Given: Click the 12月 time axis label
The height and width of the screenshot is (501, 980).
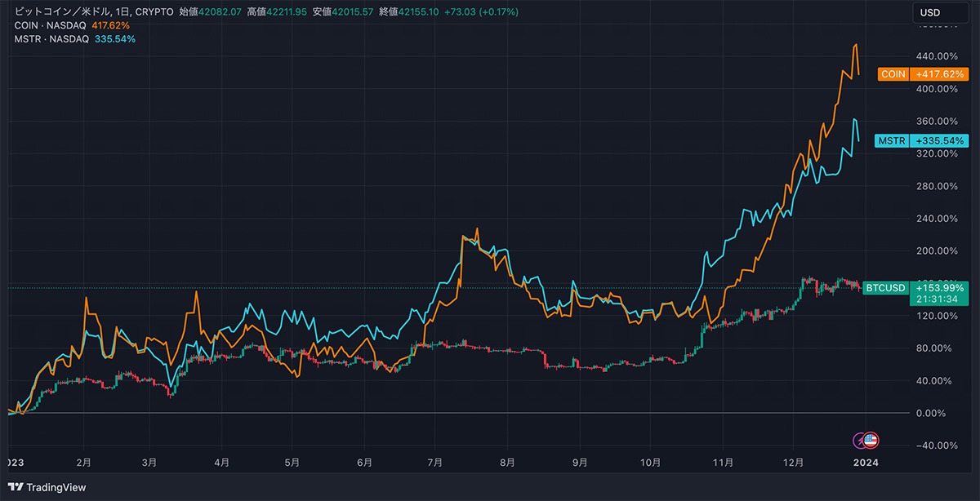Looking at the screenshot, I should pos(794,462).
